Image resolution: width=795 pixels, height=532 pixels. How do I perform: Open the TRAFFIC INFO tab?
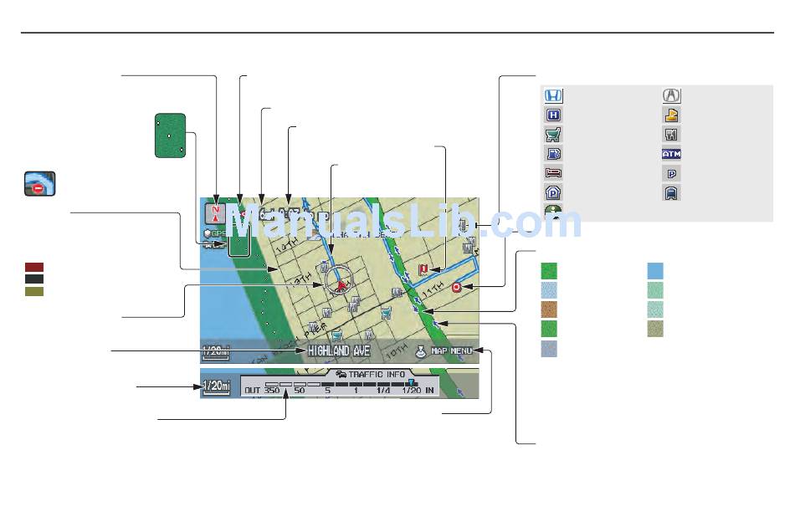pos(371,374)
